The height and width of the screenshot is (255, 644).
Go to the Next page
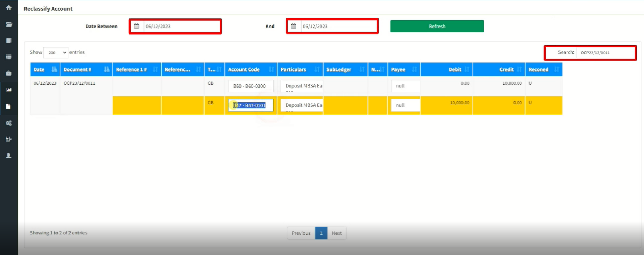pyautogui.click(x=336, y=233)
